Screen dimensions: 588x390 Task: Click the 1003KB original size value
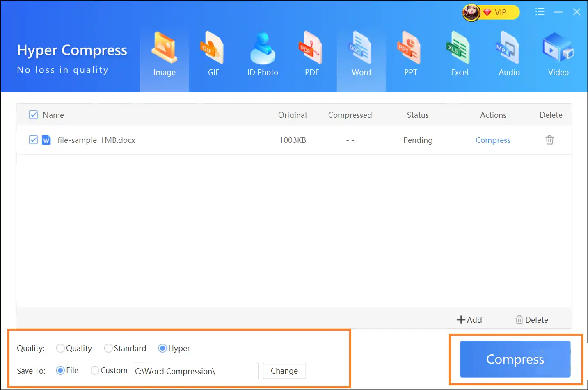(x=293, y=140)
